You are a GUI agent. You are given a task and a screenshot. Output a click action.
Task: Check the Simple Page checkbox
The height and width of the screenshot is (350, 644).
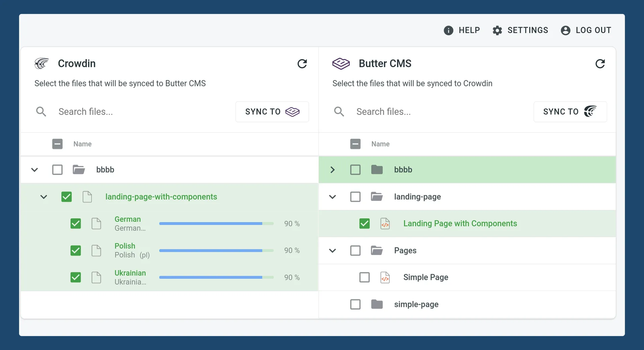coord(364,277)
